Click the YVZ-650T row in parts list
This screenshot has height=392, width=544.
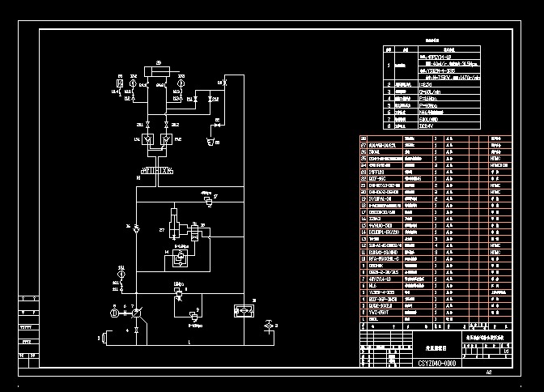(x=436, y=313)
